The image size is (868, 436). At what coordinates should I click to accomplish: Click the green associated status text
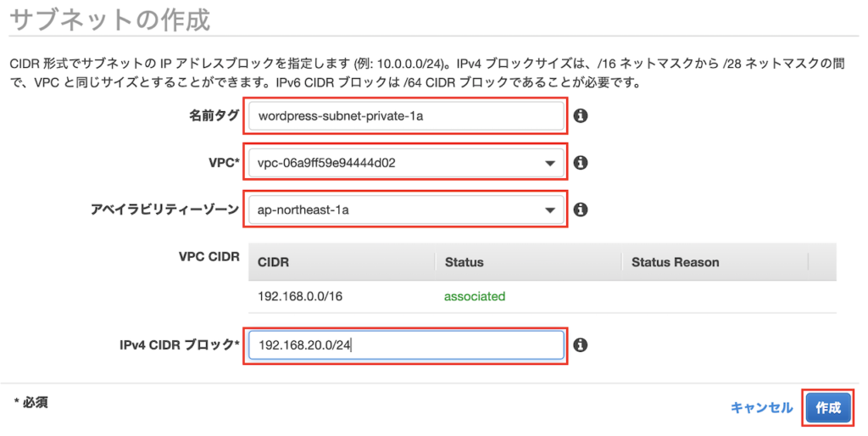click(x=475, y=296)
